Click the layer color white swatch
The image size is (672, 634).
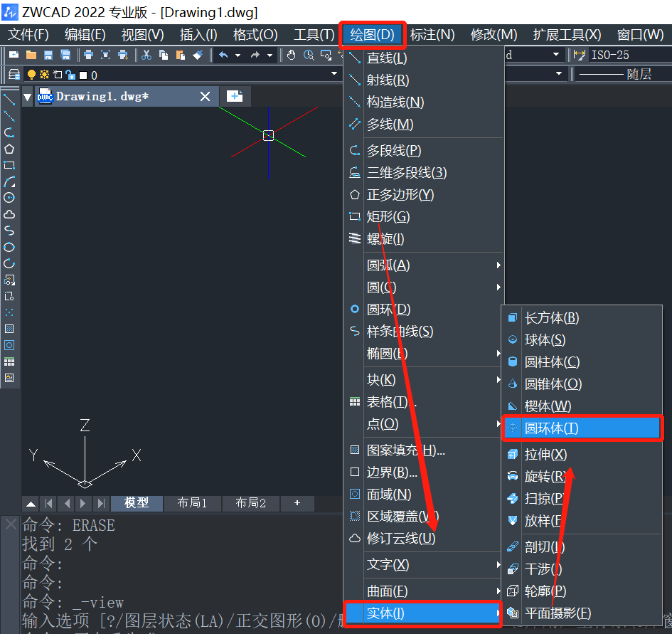click(x=83, y=75)
